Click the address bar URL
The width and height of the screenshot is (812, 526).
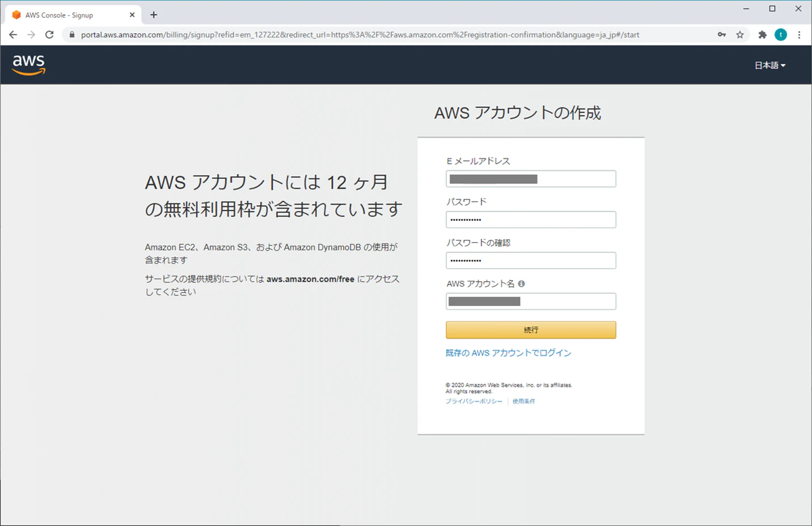click(360, 35)
